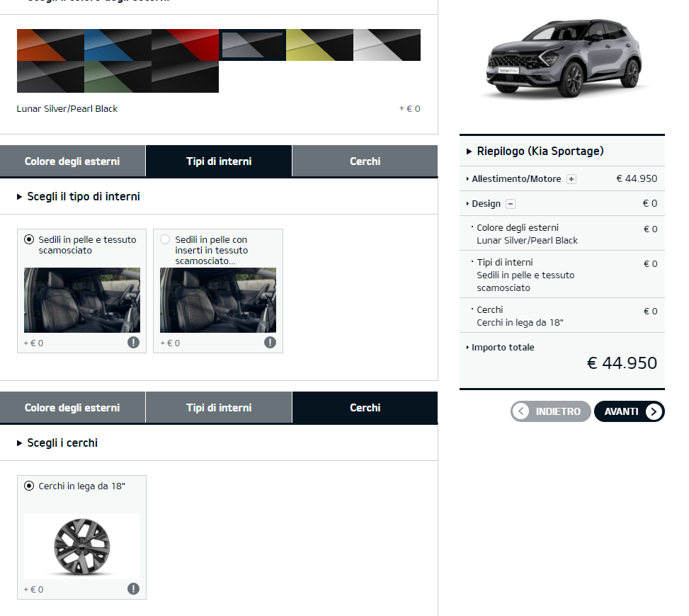View the pelle con inserti seat thumbnail
This screenshot has width=689, height=616.
218,300
